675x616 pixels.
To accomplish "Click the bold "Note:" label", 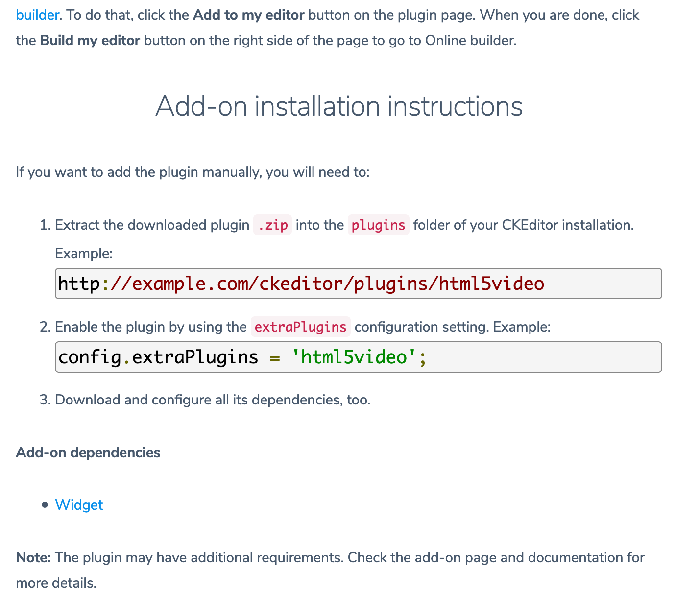I will tap(33, 557).
